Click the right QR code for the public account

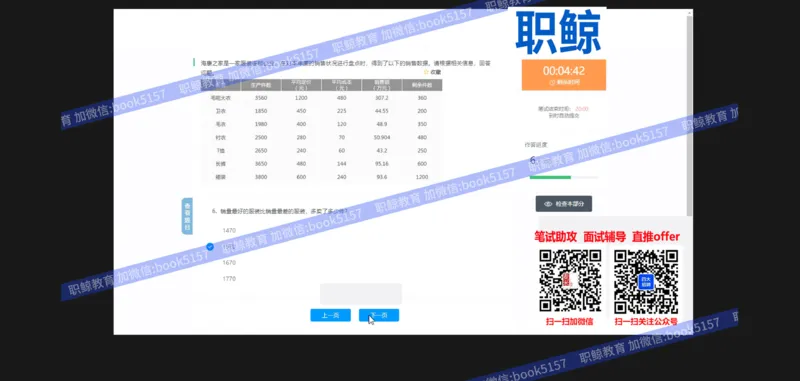pos(646,282)
